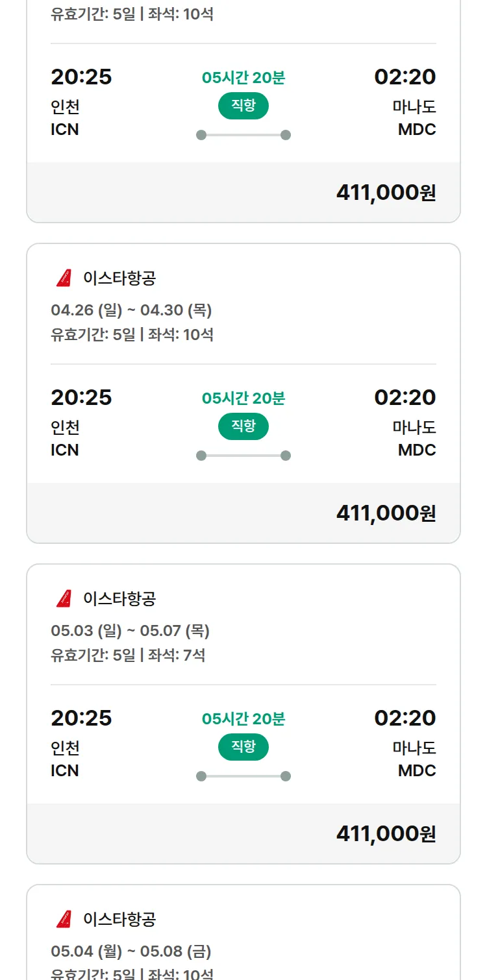Viewport: 487px width, 980px height.
Task: Click Eastar Jet logo on 04.26 flight card
Action: 64,278
